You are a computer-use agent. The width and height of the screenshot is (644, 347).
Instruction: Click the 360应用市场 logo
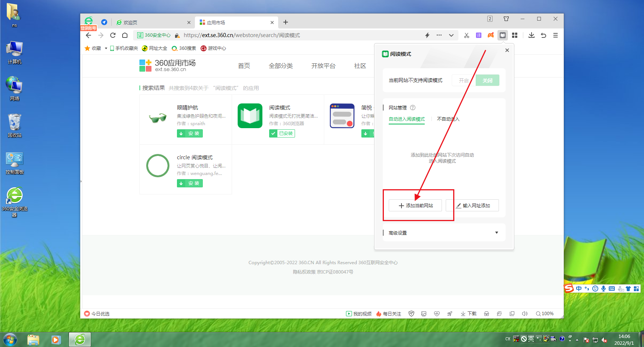(x=168, y=65)
